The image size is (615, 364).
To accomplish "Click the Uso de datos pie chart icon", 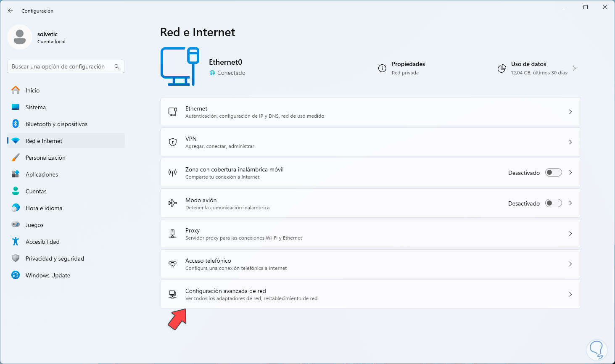I will click(x=502, y=68).
